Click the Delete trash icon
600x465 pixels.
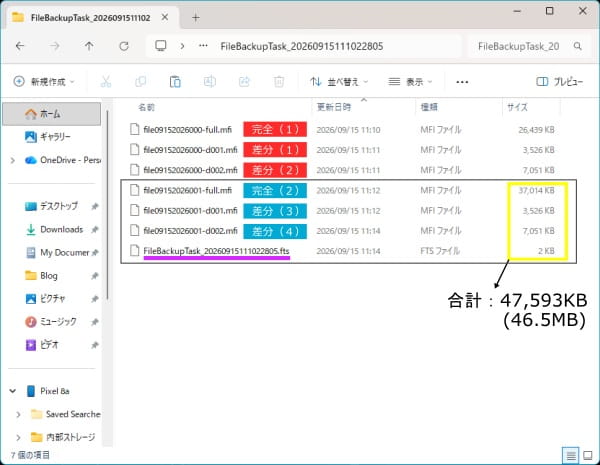(279, 82)
